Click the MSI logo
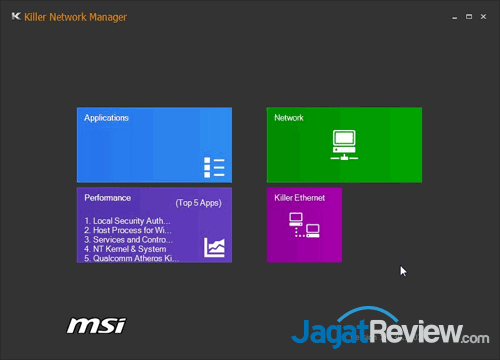The image size is (500, 360). (x=97, y=325)
